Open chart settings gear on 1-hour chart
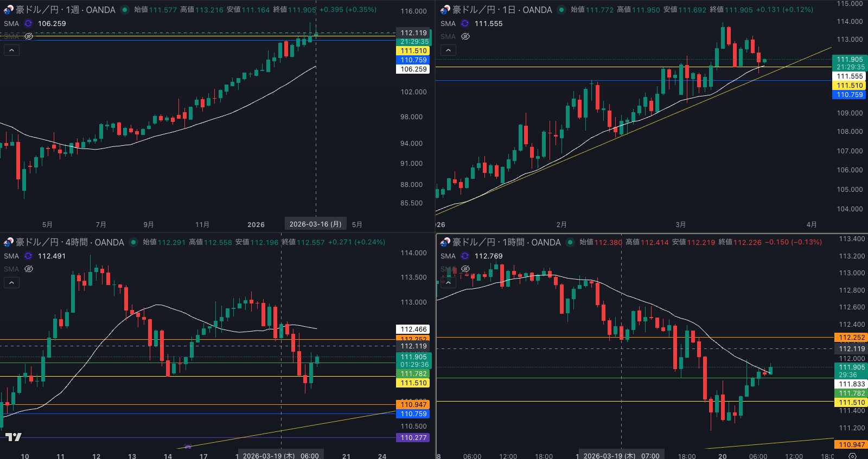The width and height of the screenshot is (868, 459). click(x=852, y=456)
